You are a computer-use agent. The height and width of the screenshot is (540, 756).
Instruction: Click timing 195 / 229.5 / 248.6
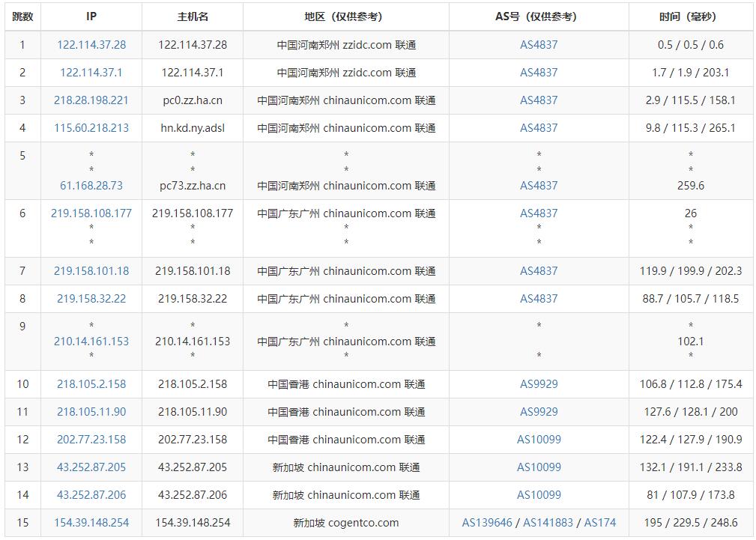coord(690,523)
